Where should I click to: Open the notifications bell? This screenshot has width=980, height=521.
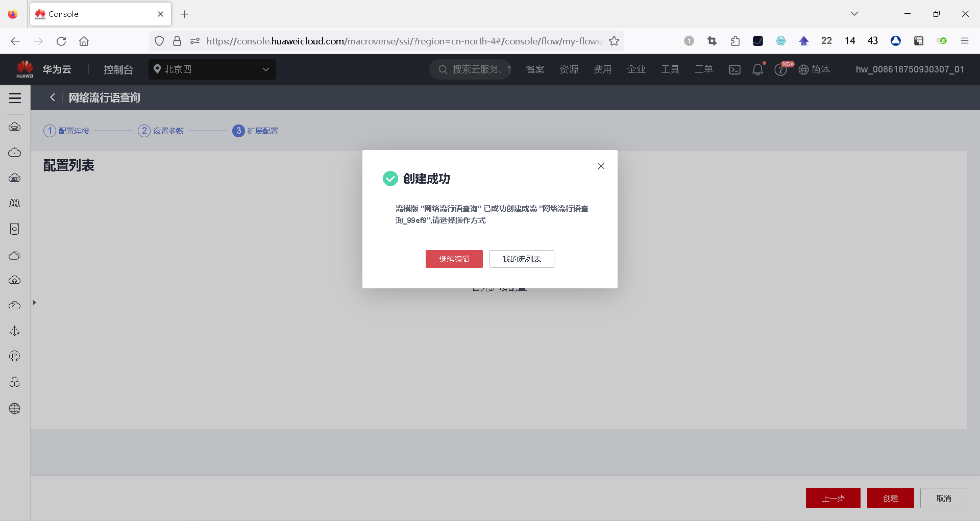[x=757, y=69]
